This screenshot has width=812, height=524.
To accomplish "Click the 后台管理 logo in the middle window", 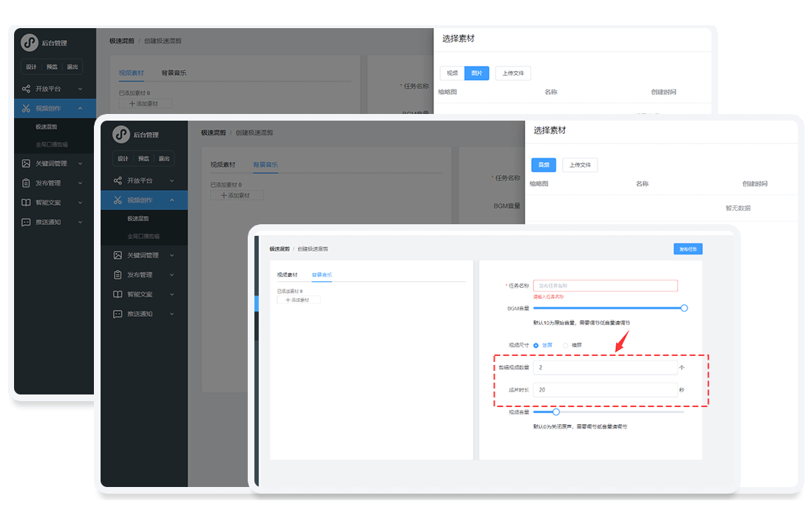I will pyautogui.click(x=121, y=135).
